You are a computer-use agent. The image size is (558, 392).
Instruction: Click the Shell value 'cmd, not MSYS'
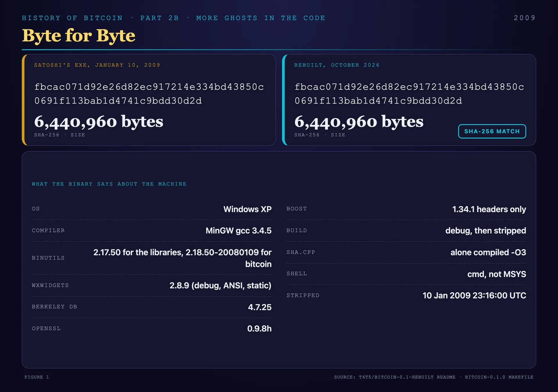click(497, 274)
